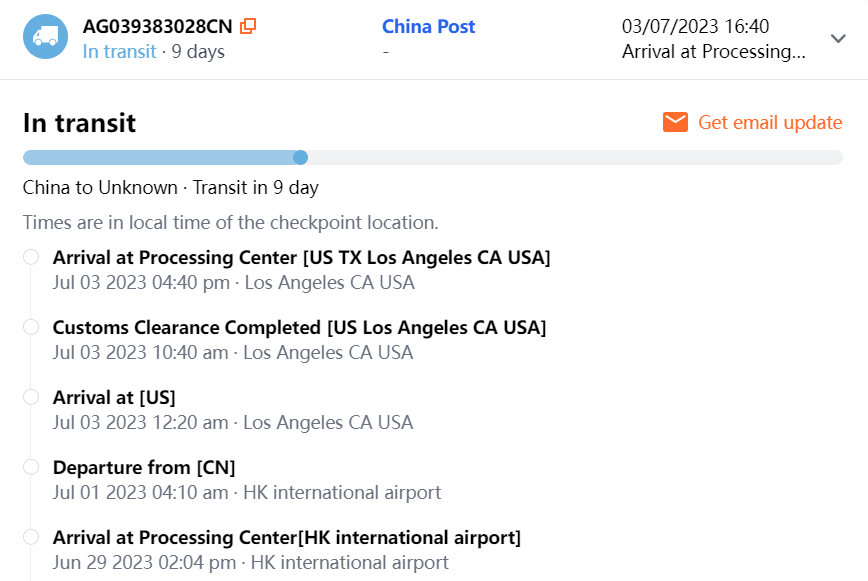Click the orange envelope icon
Image resolution: width=868 pixels, height=581 pixels.
tap(676, 122)
